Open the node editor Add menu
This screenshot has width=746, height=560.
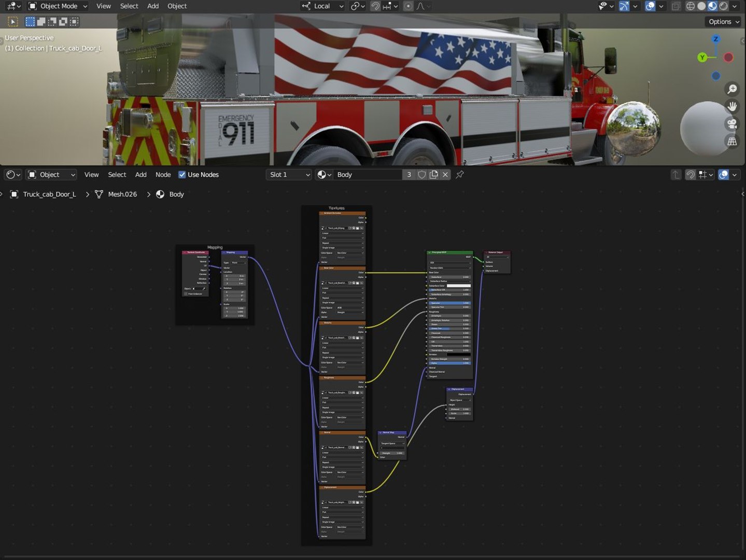tap(141, 175)
